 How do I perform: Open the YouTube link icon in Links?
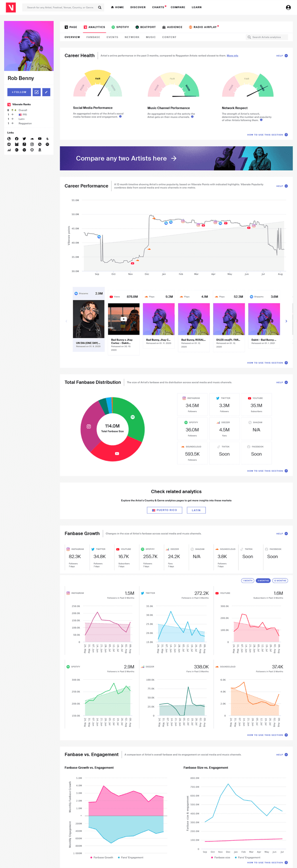pyautogui.click(x=40, y=139)
